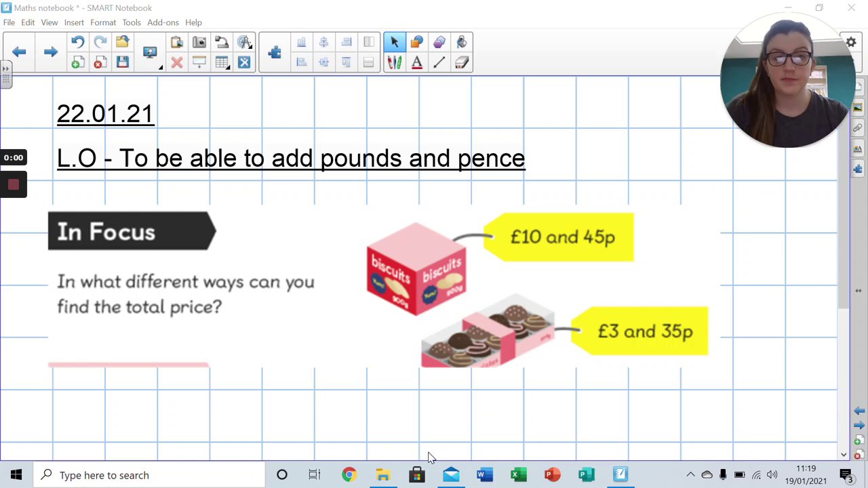Toggle the Screen Shade tool
The width and height of the screenshot is (868, 488).
(x=199, y=62)
